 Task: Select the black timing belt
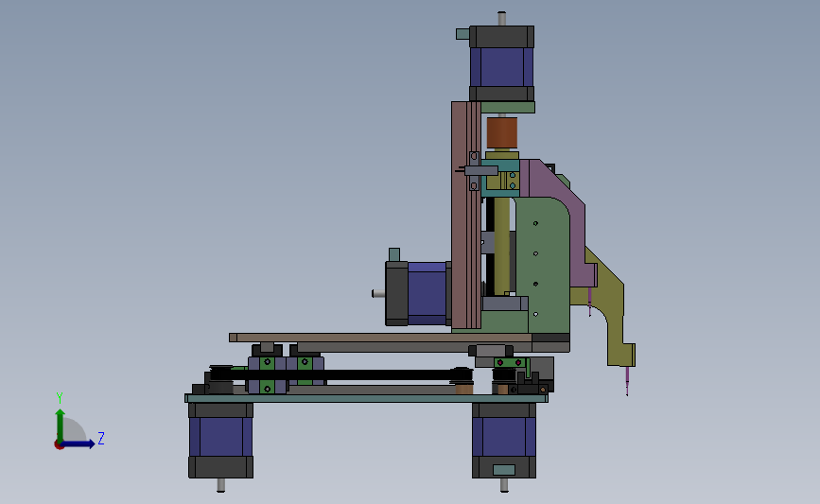coord(340,374)
